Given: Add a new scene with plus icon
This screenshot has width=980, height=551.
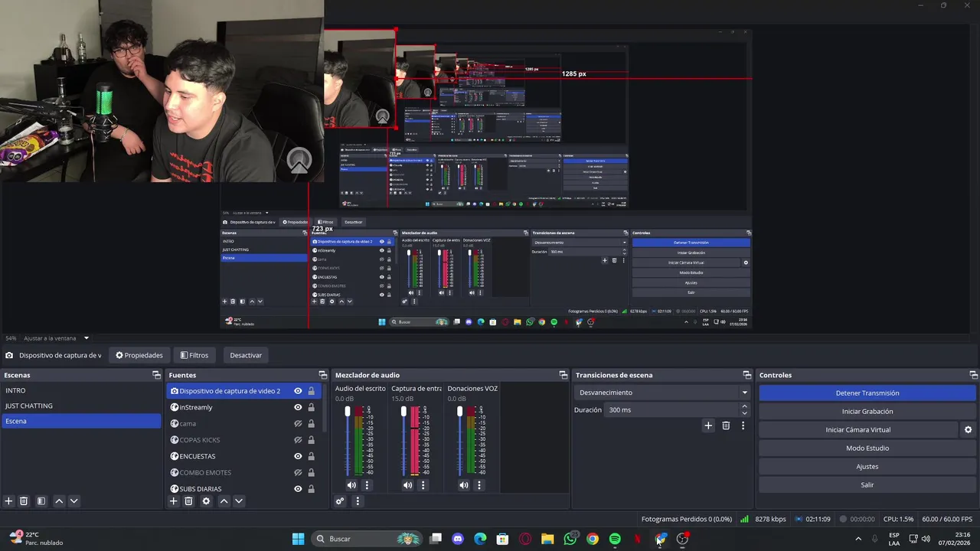Looking at the screenshot, I should [9, 501].
